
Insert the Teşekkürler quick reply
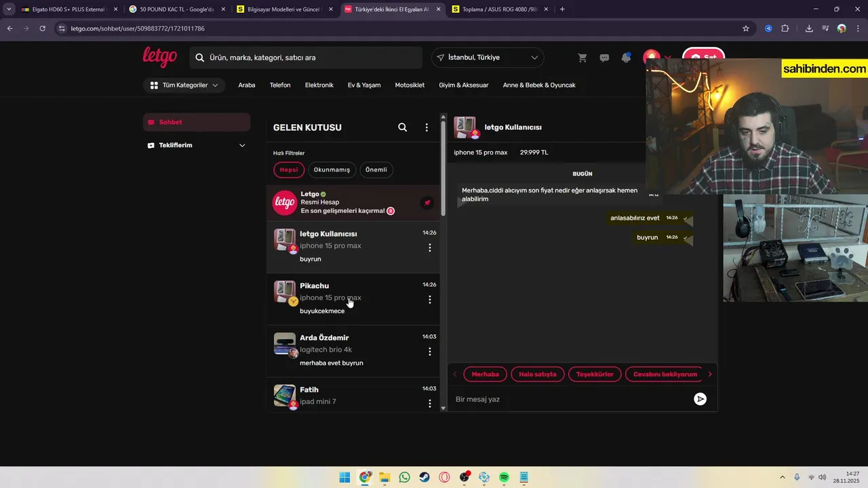click(595, 374)
